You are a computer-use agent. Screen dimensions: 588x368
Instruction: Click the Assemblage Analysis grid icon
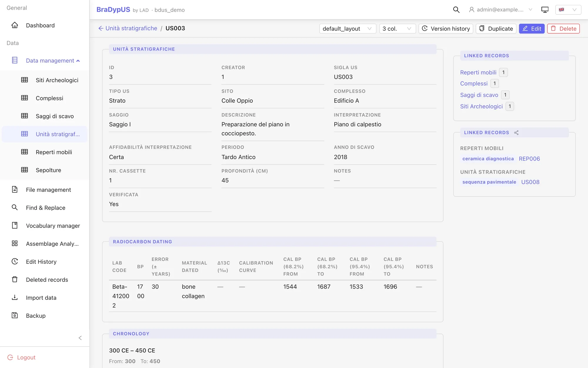point(15,243)
